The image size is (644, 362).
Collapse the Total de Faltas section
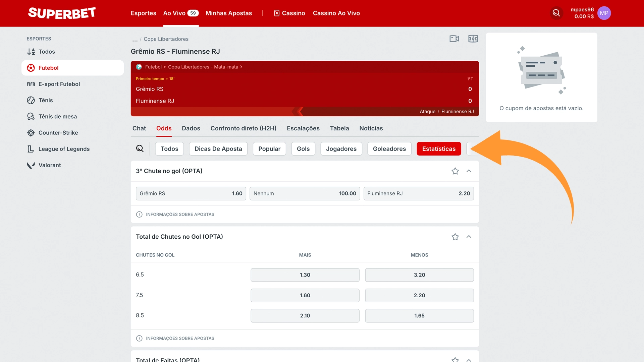pyautogui.click(x=469, y=360)
